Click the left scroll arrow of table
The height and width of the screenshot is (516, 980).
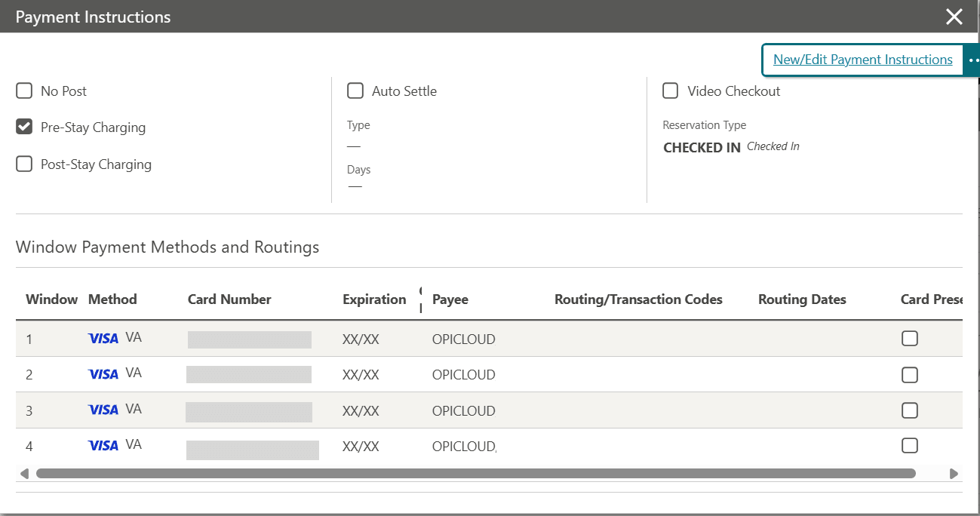(x=24, y=474)
